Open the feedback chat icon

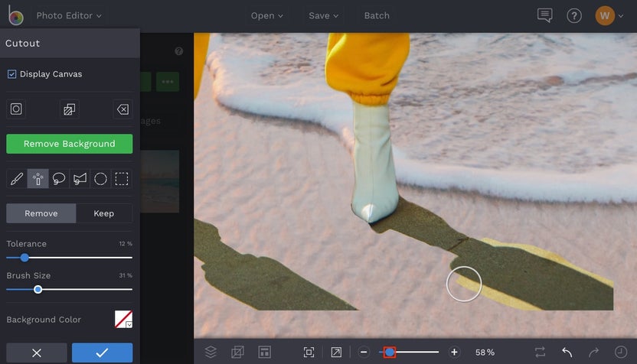pos(544,15)
